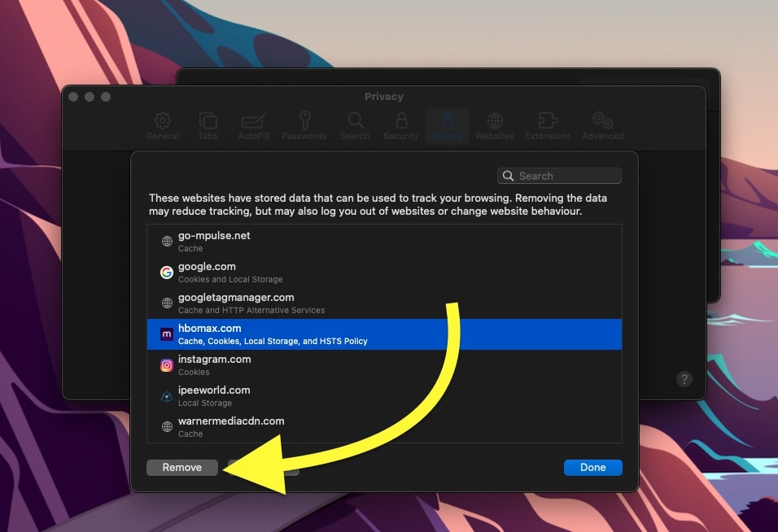Image resolution: width=778 pixels, height=532 pixels.
Task: Open the Advanced gears icon
Action: pyautogui.click(x=602, y=121)
